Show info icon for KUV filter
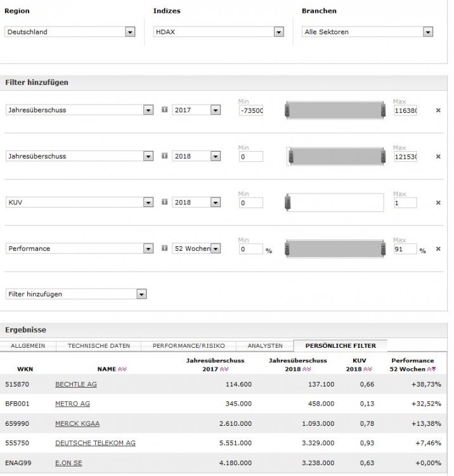Image resolution: width=454 pixels, height=476 pixels. [164, 202]
